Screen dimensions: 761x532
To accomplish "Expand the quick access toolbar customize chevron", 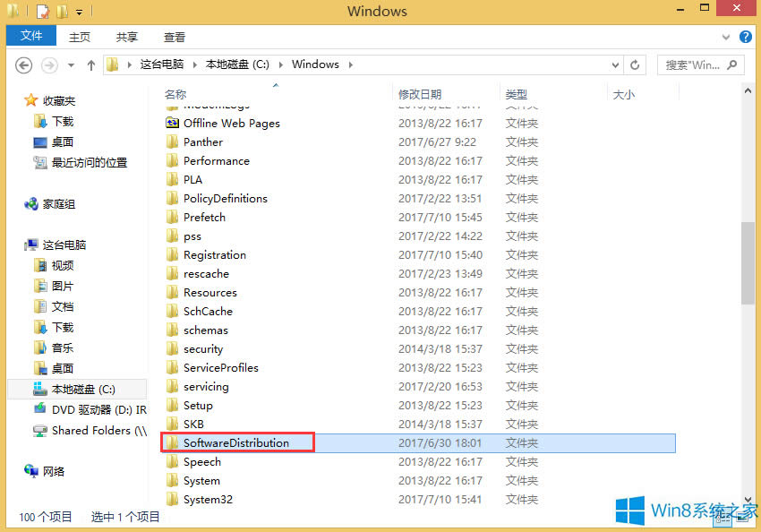I will point(78,11).
